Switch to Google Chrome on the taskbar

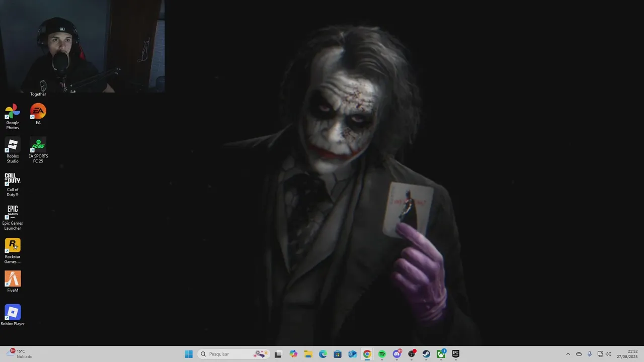tap(367, 354)
